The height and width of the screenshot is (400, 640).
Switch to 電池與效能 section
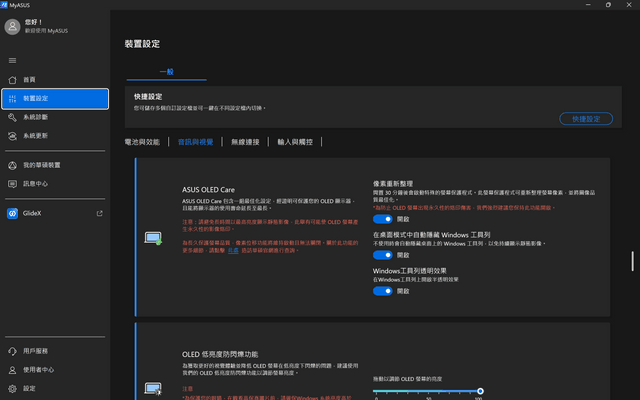click(x=142, y=142)
